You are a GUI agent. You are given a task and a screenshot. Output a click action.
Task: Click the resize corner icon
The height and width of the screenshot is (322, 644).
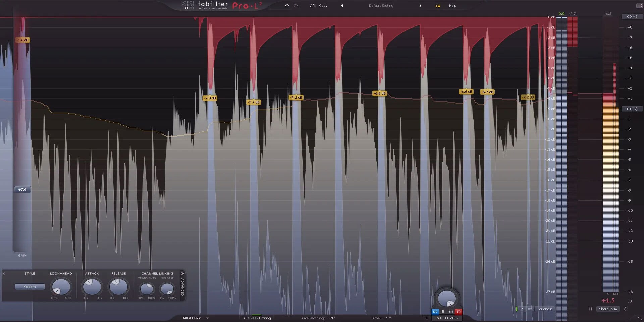click(640, 318)
